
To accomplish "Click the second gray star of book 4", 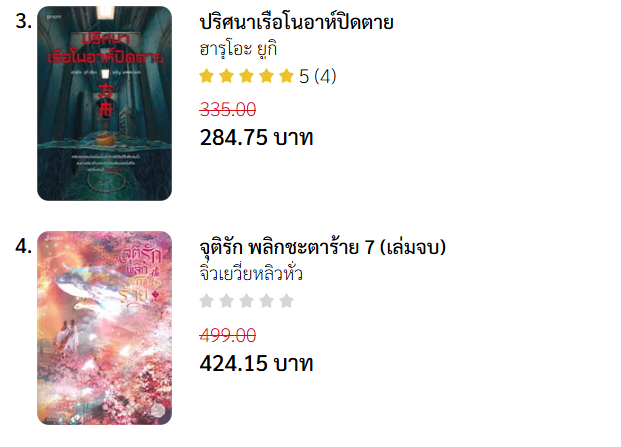I will point(227,301).
